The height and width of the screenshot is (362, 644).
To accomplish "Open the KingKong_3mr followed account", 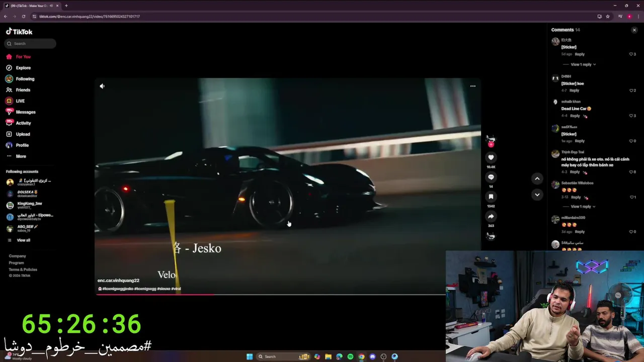I will click(x=24, y=205).
